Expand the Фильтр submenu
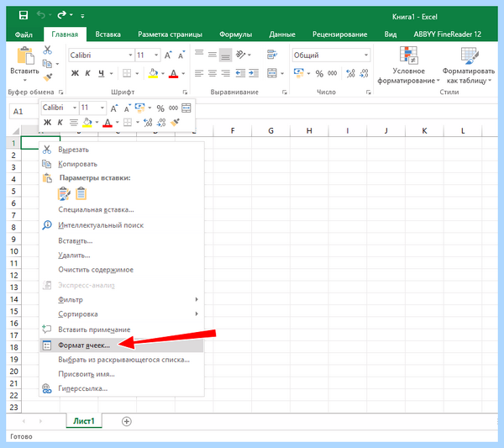The height and width of the screenshot is (448, 504). tap(122, 300)
